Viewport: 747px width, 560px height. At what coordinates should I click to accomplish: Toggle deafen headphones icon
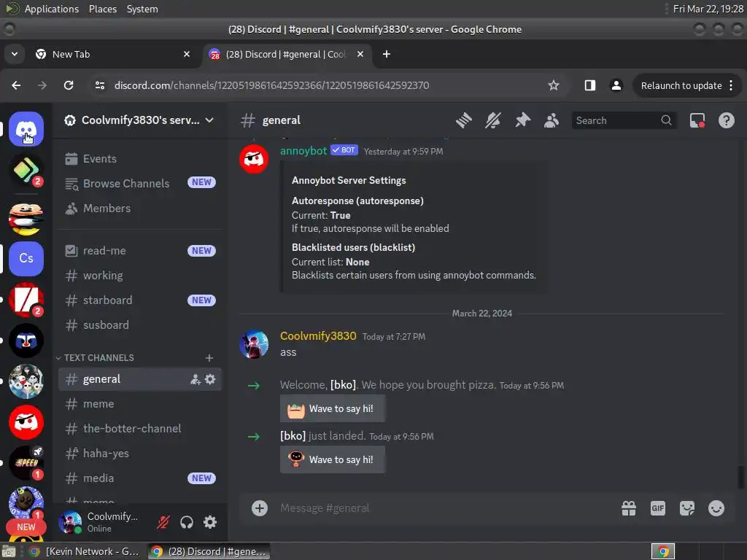point(187,522)
